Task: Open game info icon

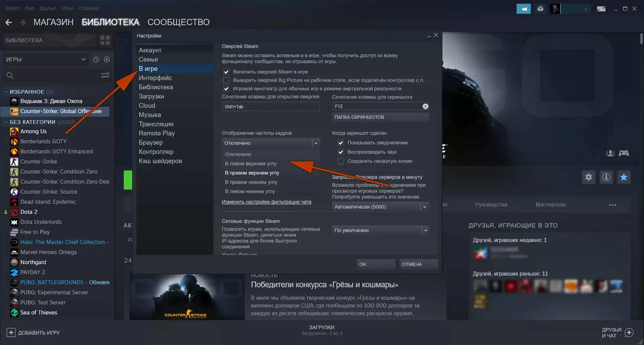Action: click(x=606, y=177)
